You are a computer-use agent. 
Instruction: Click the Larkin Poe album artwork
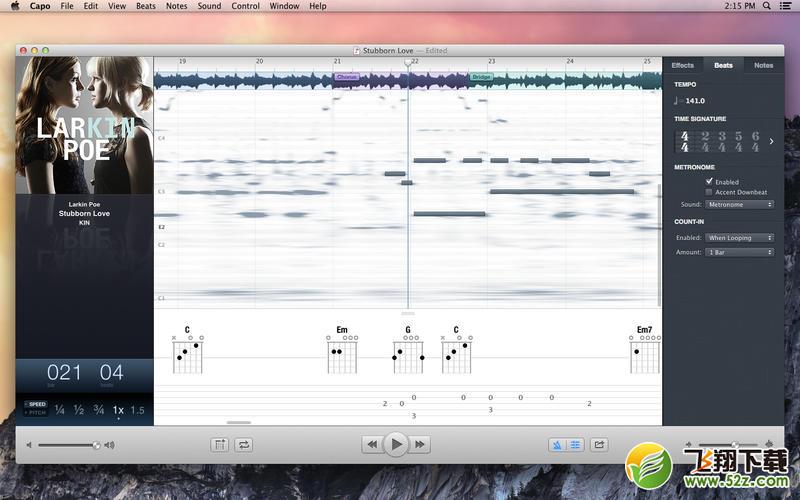pos(85,125)
